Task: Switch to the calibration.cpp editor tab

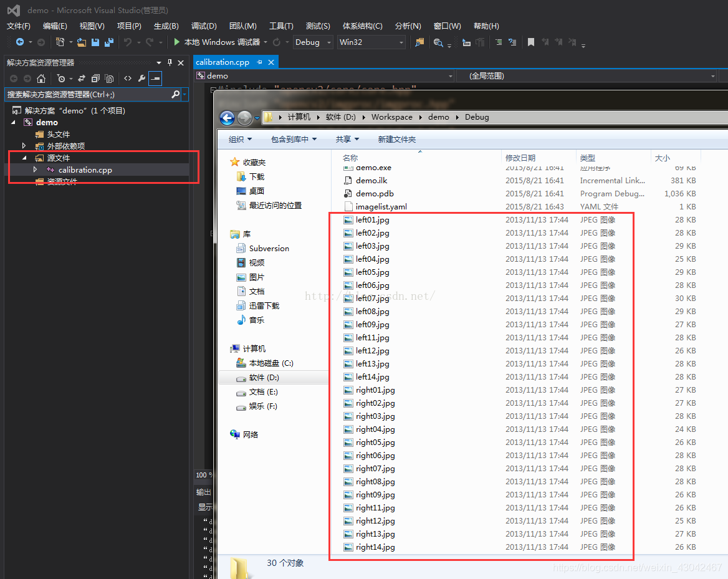Action: (x=223, y=62)
